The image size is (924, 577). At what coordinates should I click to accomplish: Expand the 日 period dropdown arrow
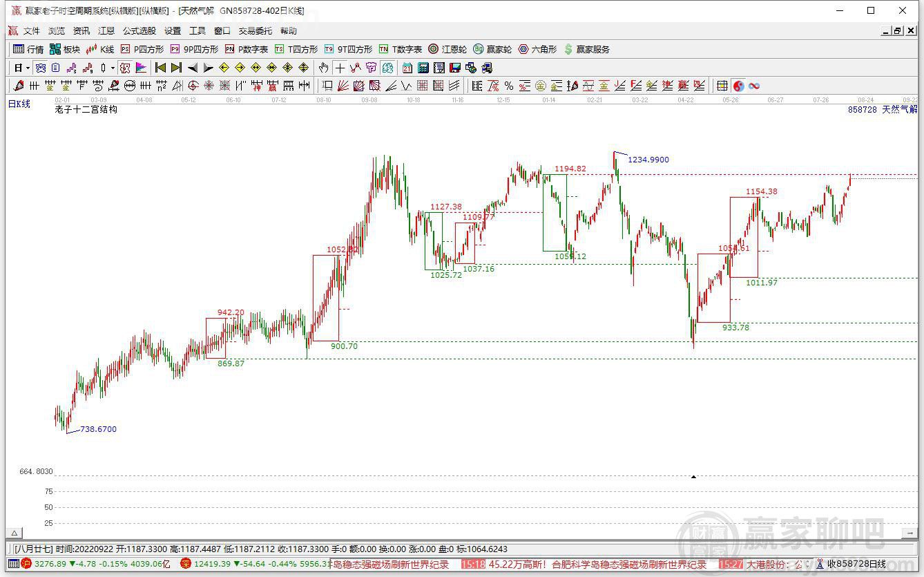[x=28, y=68]
